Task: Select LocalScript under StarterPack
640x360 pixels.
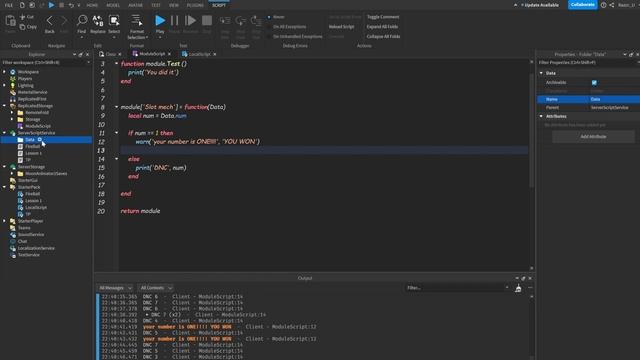Action: 36,207
